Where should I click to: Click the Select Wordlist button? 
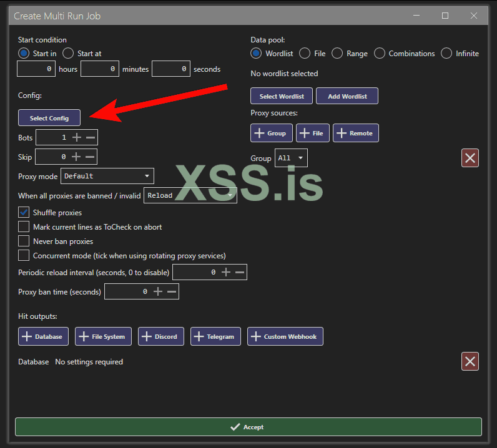(x=282, y=96)
